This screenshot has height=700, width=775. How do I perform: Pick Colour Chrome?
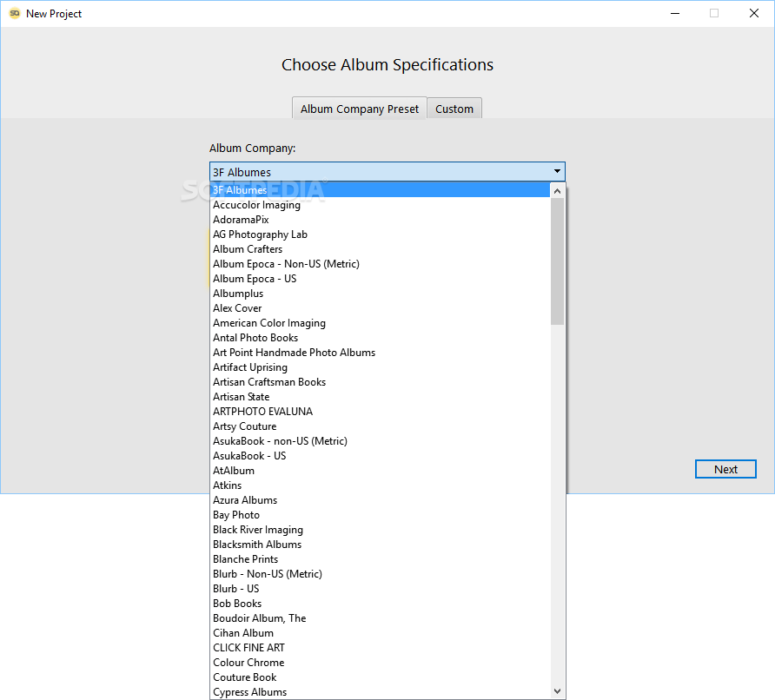(380, 663)
